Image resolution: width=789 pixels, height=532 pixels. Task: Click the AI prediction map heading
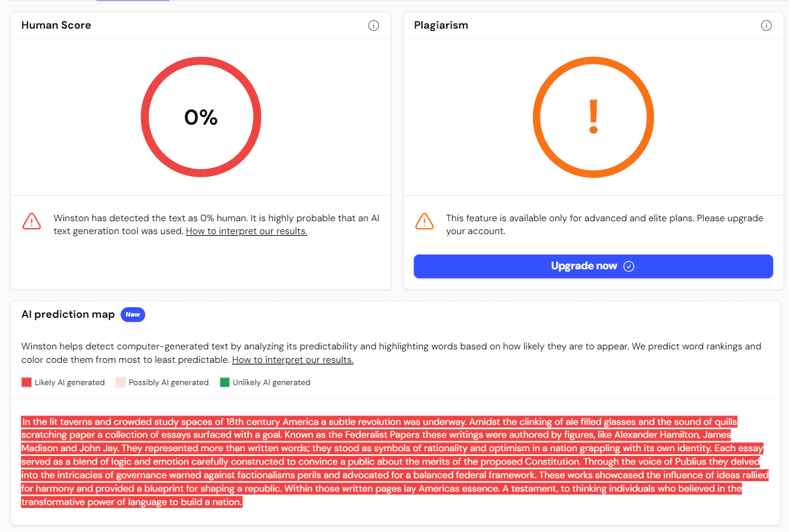click(x=68, y=315)
